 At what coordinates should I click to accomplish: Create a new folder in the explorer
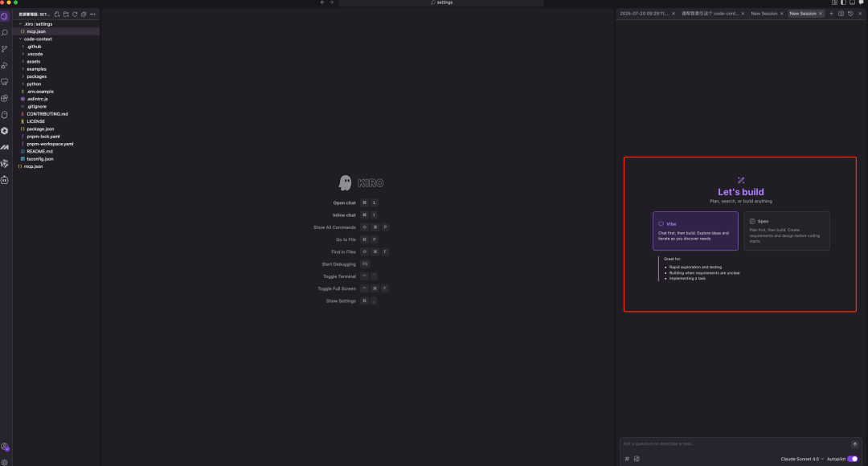(66, 14)
